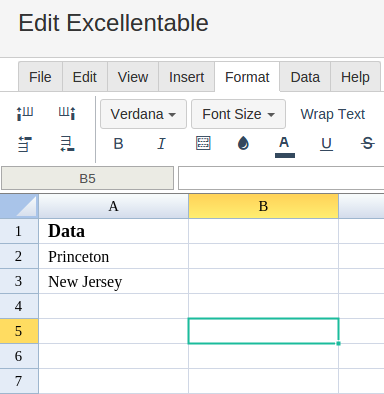Open cell fill color droplet
The height and width of the screenshot is (394, 384).
pyautogui.click(x=243, y=144)
